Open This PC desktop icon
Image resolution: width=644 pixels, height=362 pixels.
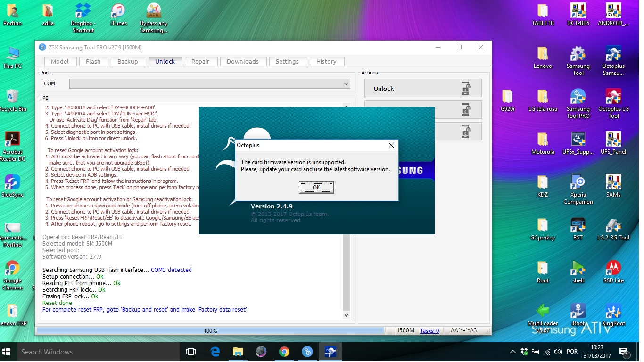click(x=12, y=58)
